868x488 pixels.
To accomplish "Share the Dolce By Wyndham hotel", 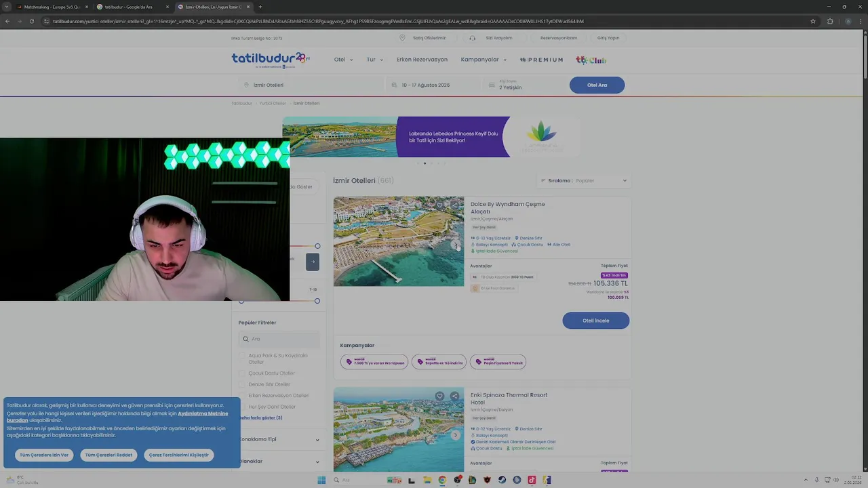I will point(455,205).
